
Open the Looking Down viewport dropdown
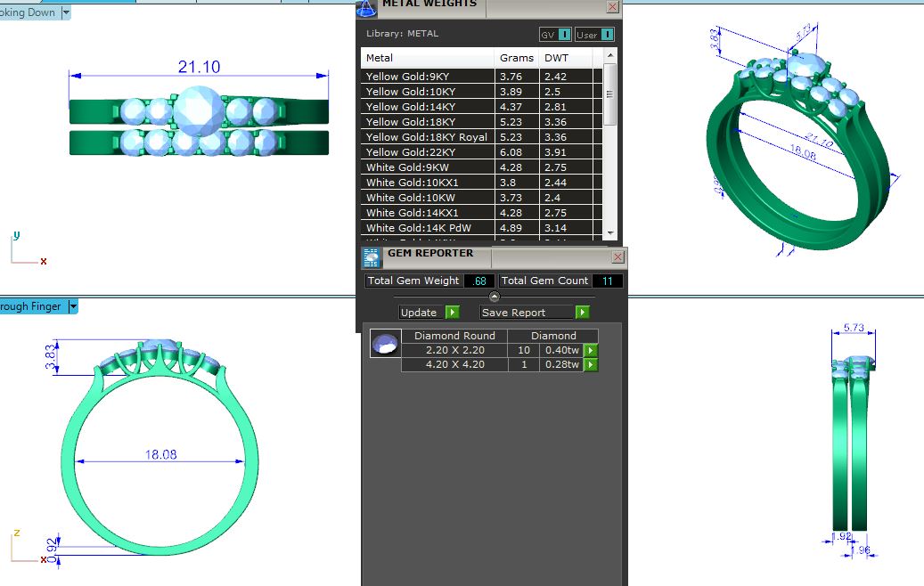click(66, 12)
